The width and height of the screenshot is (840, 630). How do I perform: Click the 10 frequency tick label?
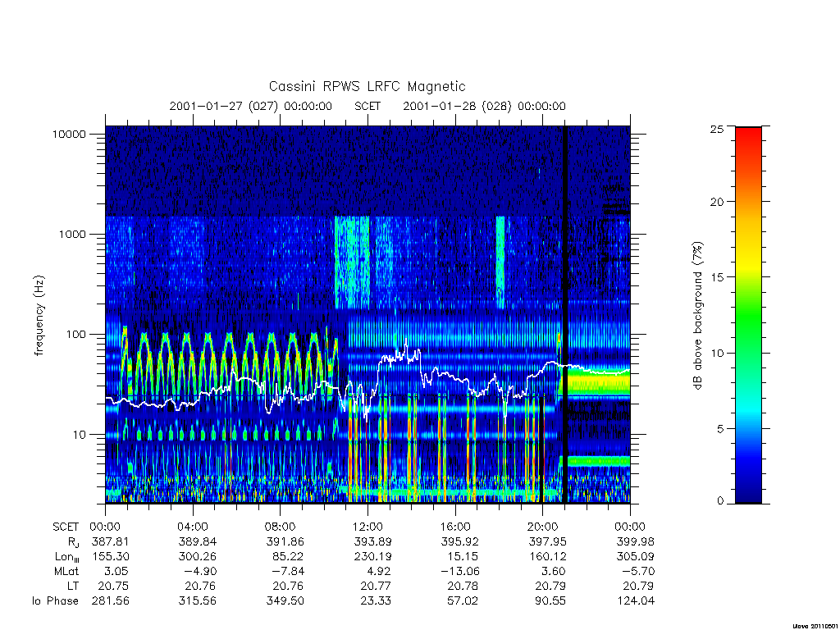[x=79, y=435]
